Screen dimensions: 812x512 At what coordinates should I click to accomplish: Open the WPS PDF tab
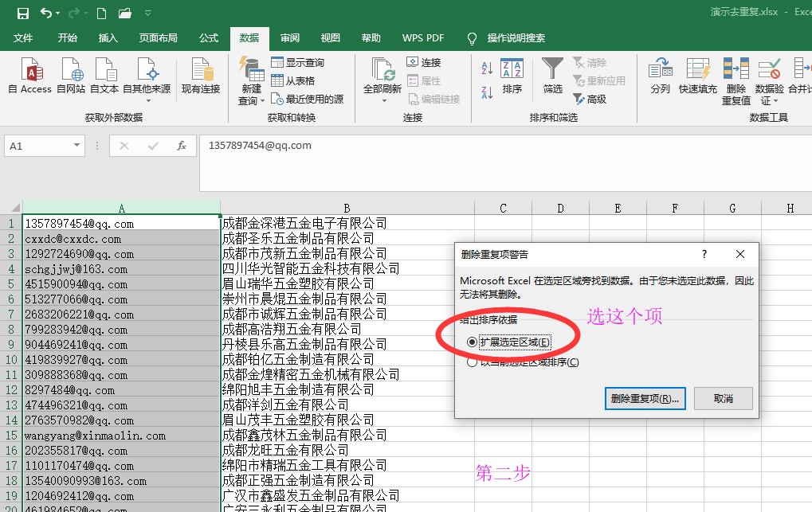pyautogui.click(x=423, y=37)
